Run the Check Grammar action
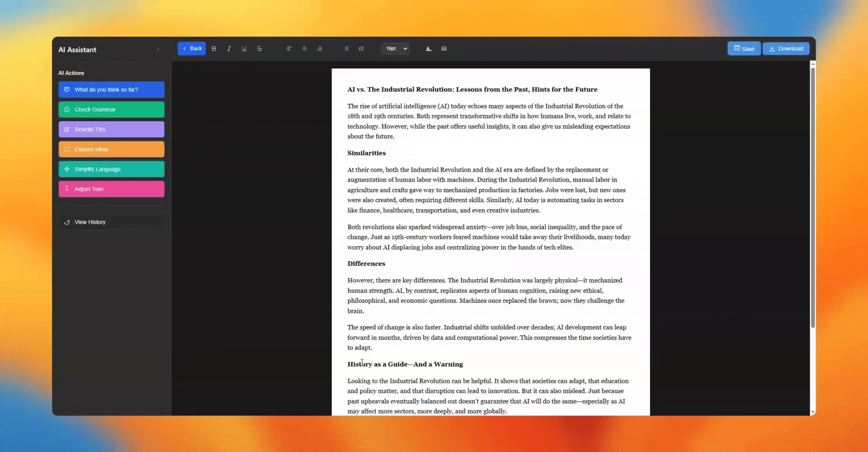The image size is (868, 452). 111,109
